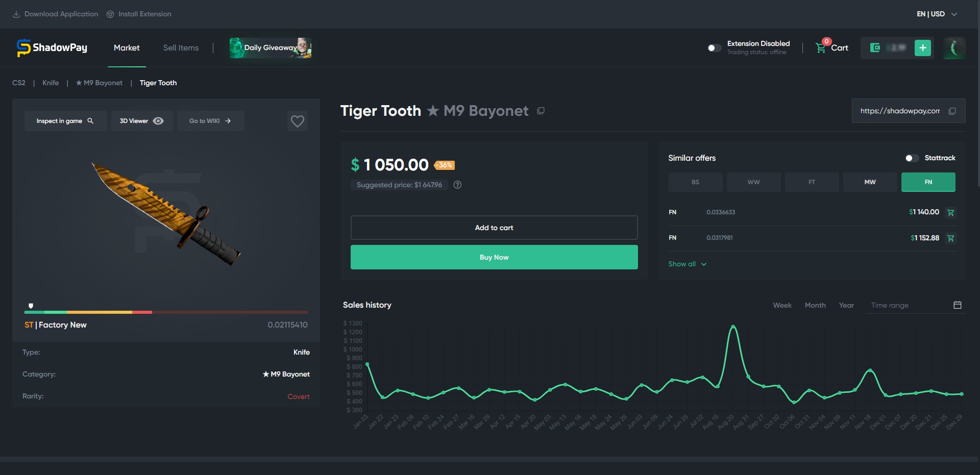Copy the shadowpay share link
980x475 pixels.
(952, 111)
